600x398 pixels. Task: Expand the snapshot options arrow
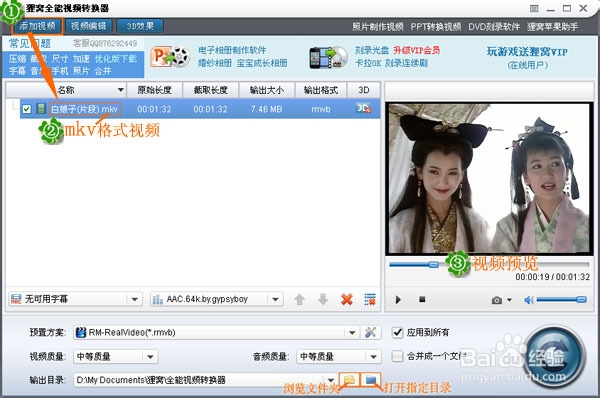tap(509, 300)
